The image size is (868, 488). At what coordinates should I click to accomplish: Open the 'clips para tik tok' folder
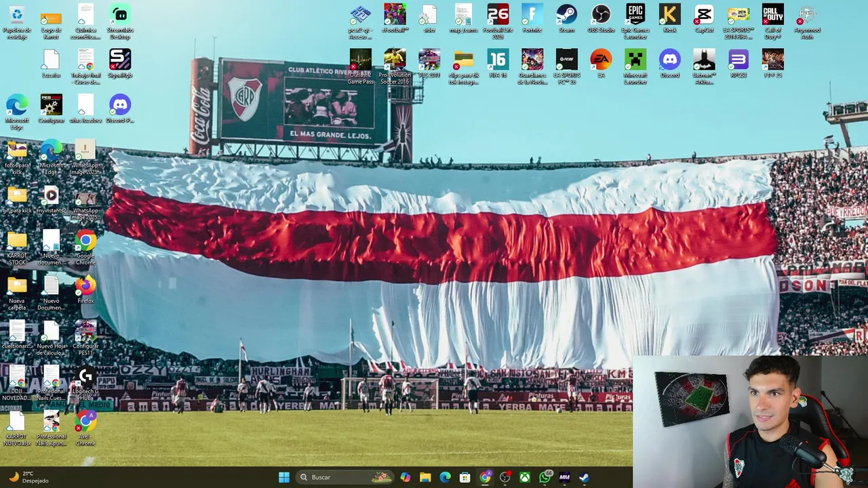[464, 66]
